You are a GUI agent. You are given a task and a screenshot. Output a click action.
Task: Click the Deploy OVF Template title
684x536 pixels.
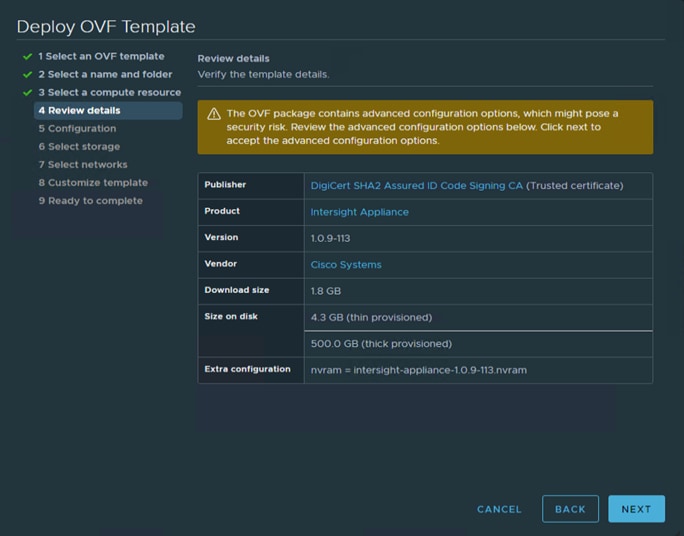coord(106,26)
